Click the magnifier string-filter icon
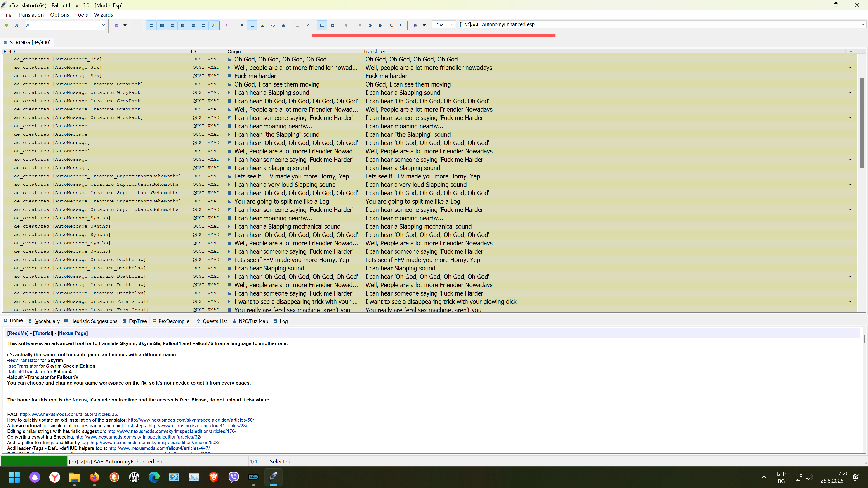The height and width of the screenshot is (488, 868). [x=214, y=25]
